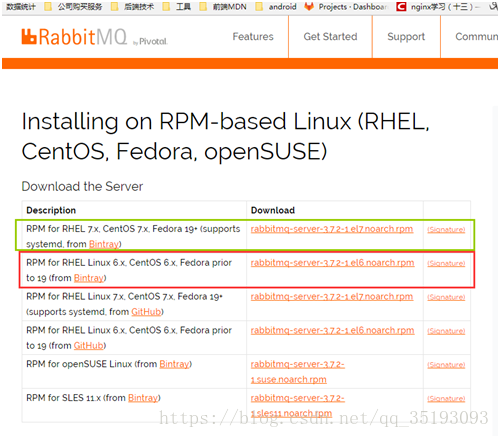Open the 后端技术 bookmark folder
This screenshot has width=500, height=438.
133,7
